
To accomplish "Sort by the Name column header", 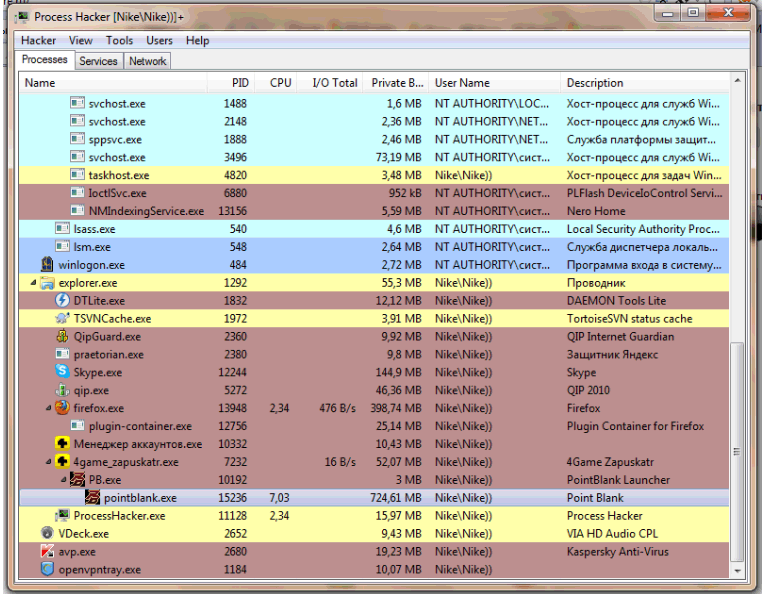I will click(113, 83).
